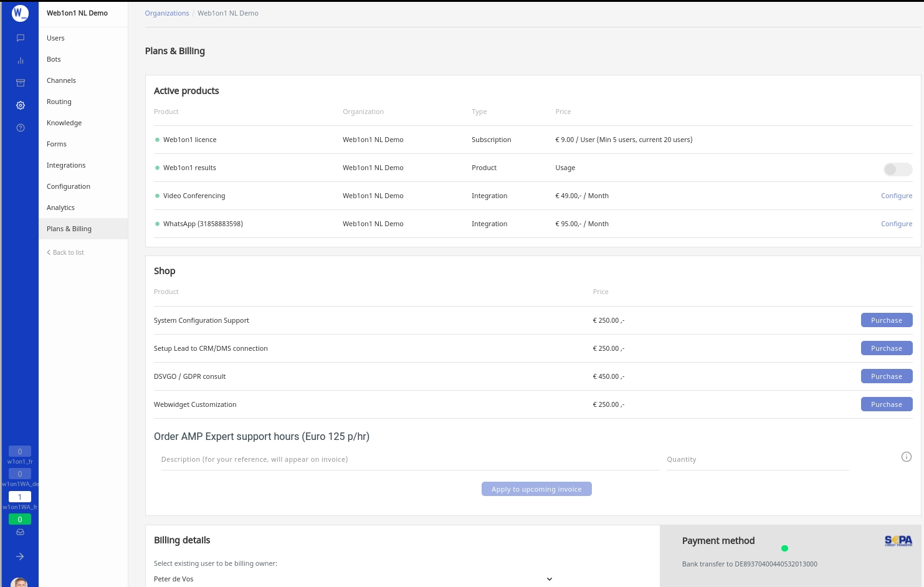The width and height of the screenshot is (924, 587).
Task: Open the Configuration menu item
Action: [83, 186]
